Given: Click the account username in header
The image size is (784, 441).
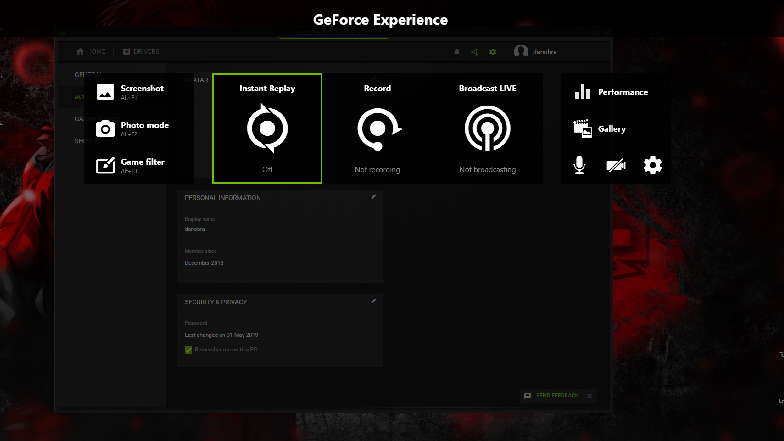Looking at the screenshot, I should (544, 52).
